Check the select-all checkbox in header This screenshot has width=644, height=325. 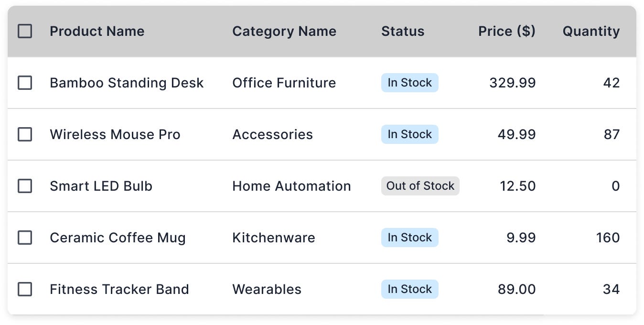25,32
